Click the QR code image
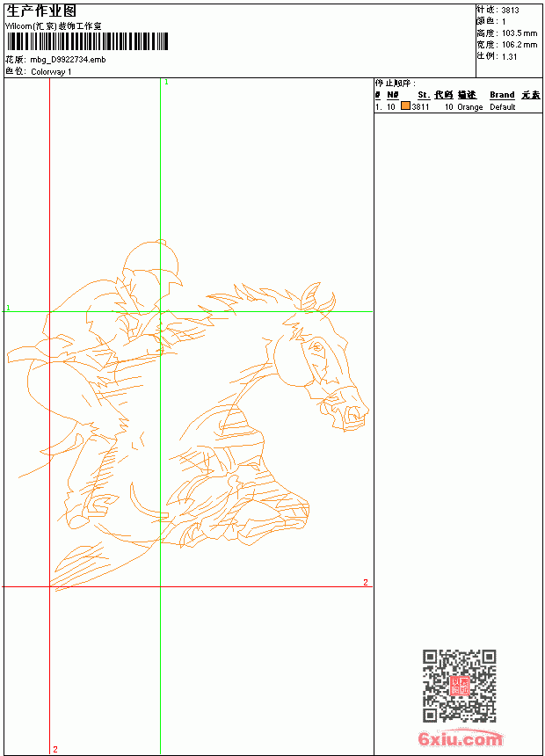The width and height of the screenshot is (545, 756). pyautogui.click(x=460, y=686)
